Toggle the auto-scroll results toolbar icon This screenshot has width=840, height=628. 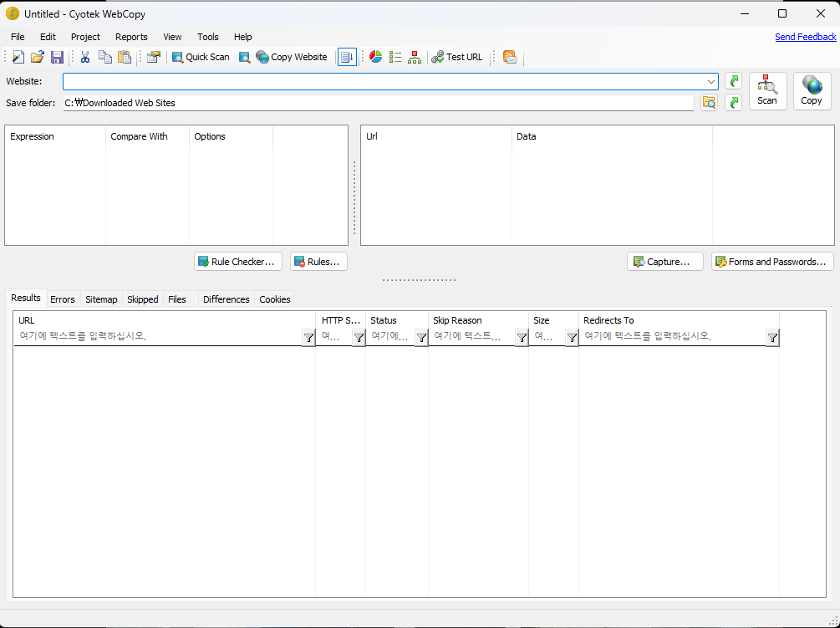[347, 57]
